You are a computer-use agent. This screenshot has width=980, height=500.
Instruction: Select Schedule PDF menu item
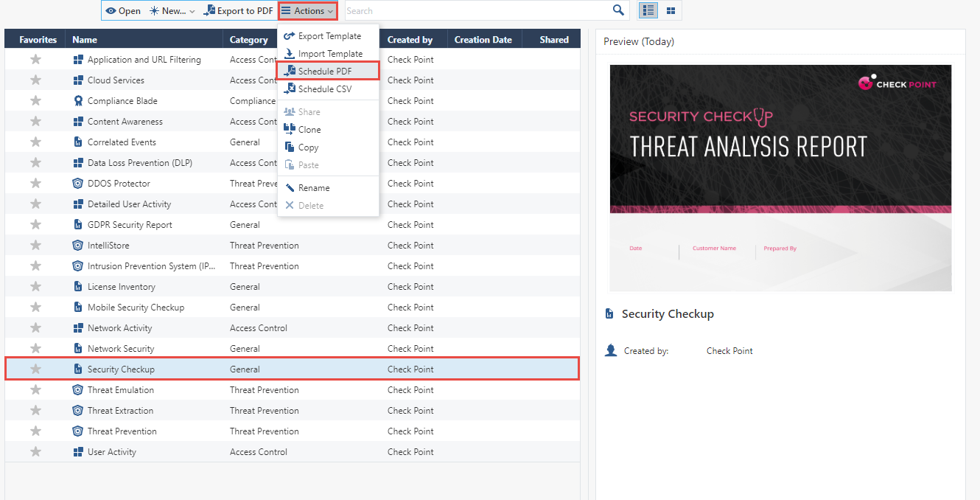click(329, 71)
